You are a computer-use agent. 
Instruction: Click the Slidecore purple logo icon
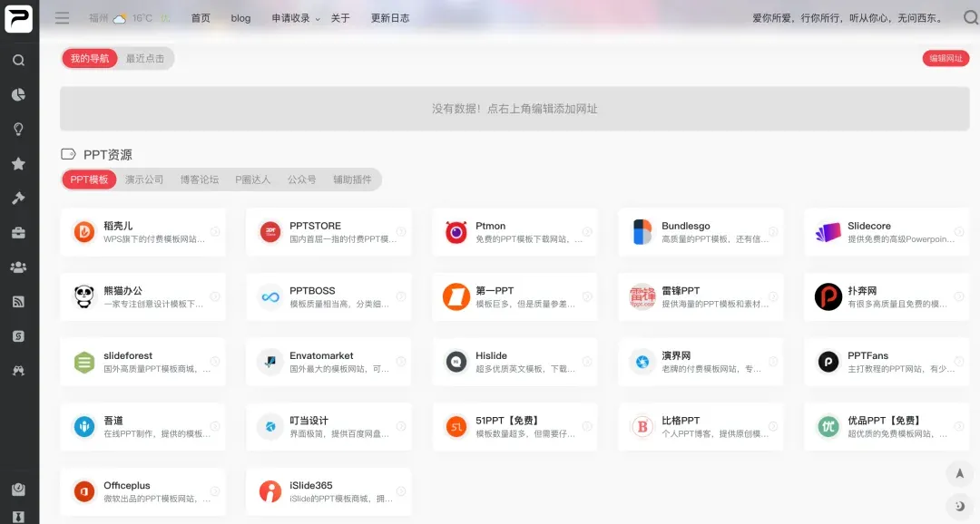coord(828,232)
